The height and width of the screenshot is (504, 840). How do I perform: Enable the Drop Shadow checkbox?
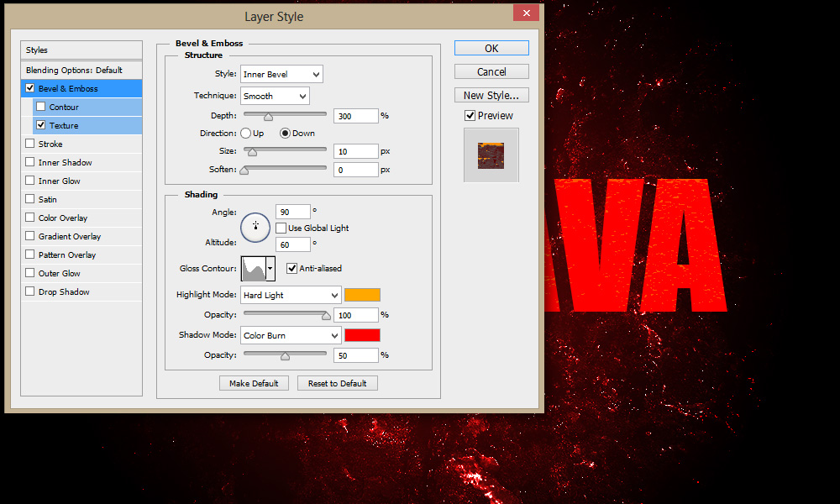click(30, 291)
